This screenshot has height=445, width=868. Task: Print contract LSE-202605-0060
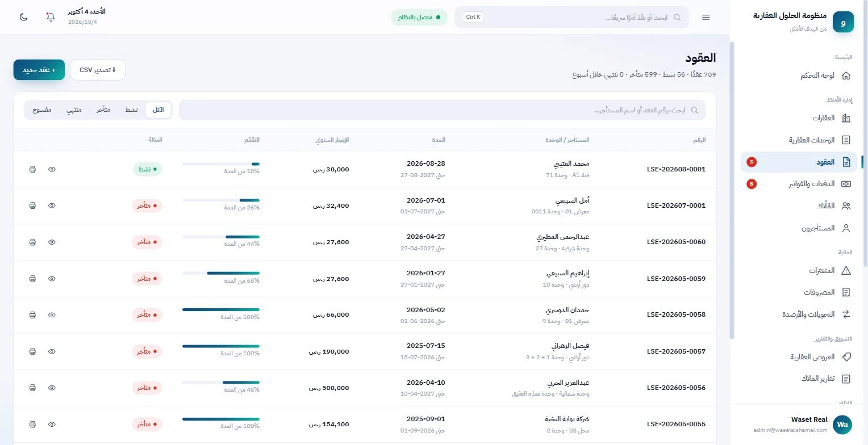coord(32,242)
